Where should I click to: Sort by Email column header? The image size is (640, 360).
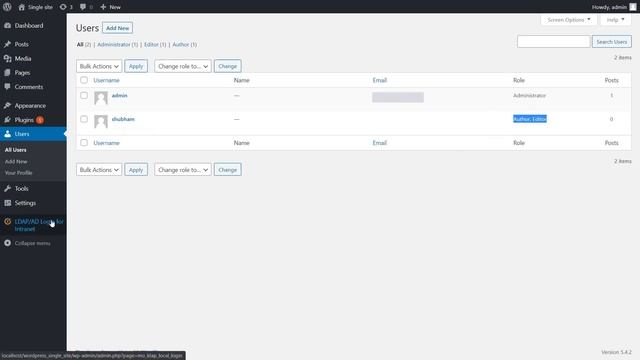(379, 80)
